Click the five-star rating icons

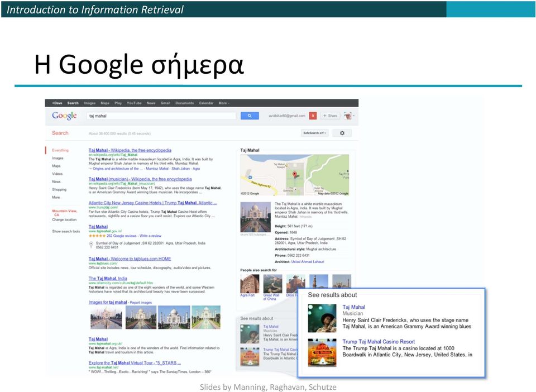[x=97, y=236]
